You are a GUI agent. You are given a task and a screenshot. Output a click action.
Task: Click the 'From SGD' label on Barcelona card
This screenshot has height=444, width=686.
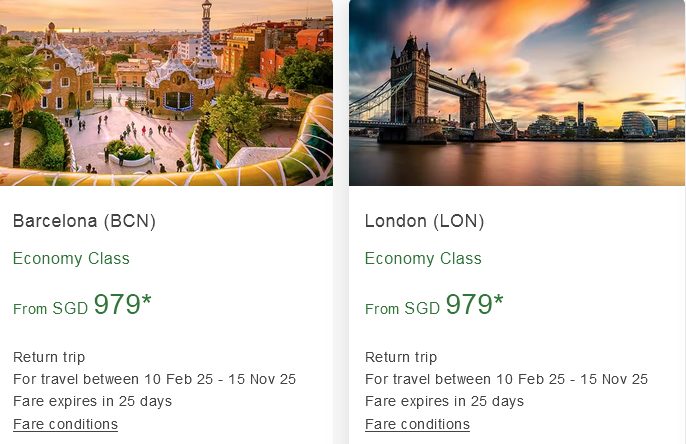click(x=50, y=309)
